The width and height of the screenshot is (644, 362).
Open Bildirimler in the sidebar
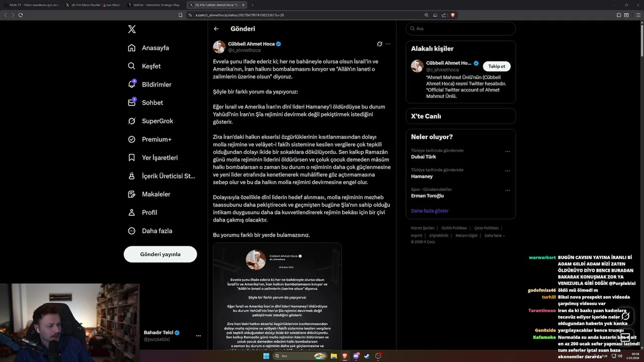[149, 84]
